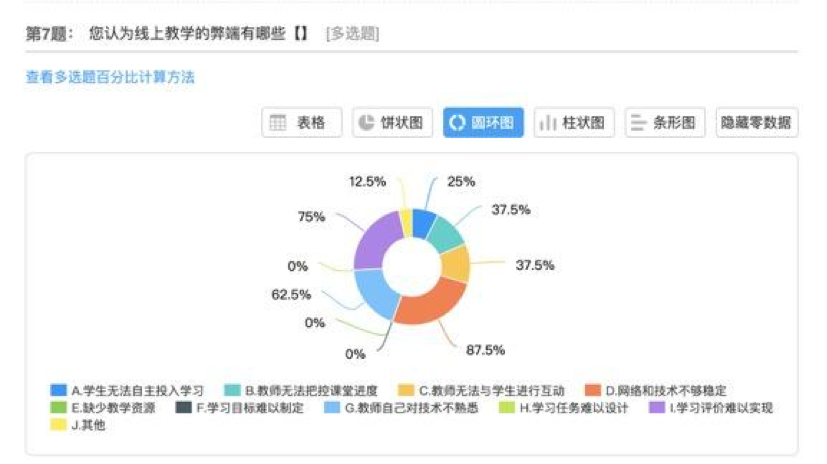The width and height of the screenshot is (827, 464).
Task: Toggle legend item C.教师无法与学生进行互动
Action: point(491,390)
